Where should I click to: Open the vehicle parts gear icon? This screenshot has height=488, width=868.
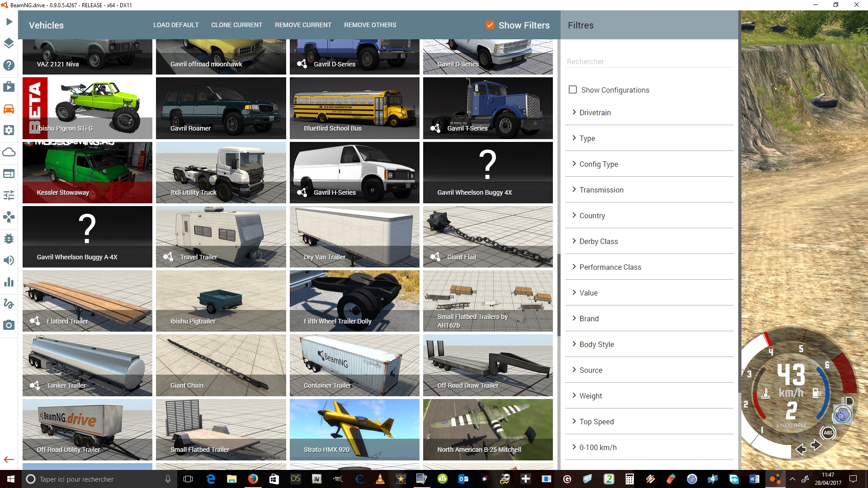pos(9,130)
